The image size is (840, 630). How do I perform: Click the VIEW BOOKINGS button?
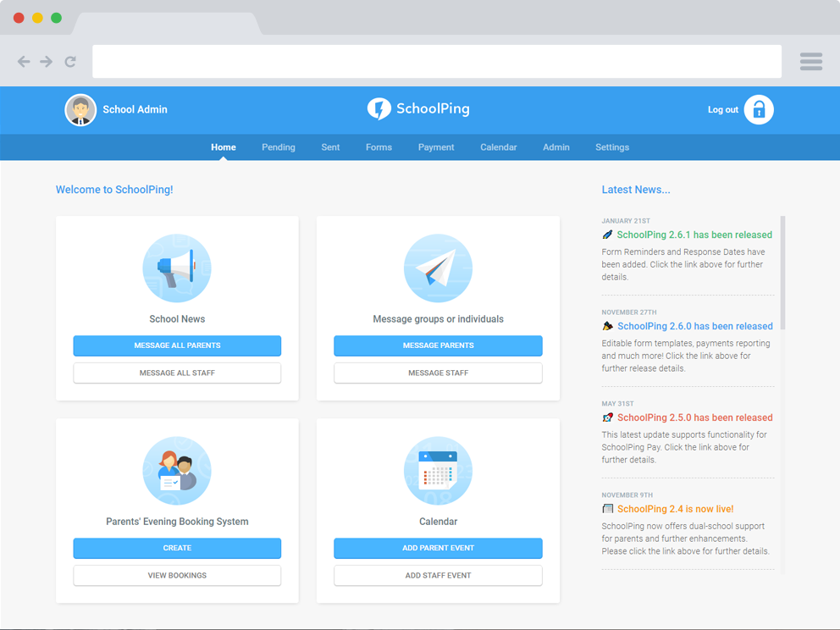pyautogui.click(x=177, y=575)
